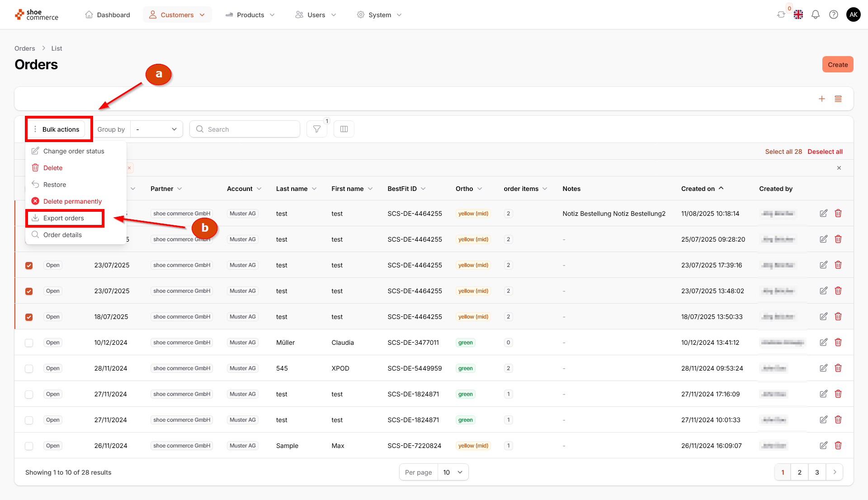Click the Select all 28 link
The image size is (868, 500).
[x=783, y=152]
